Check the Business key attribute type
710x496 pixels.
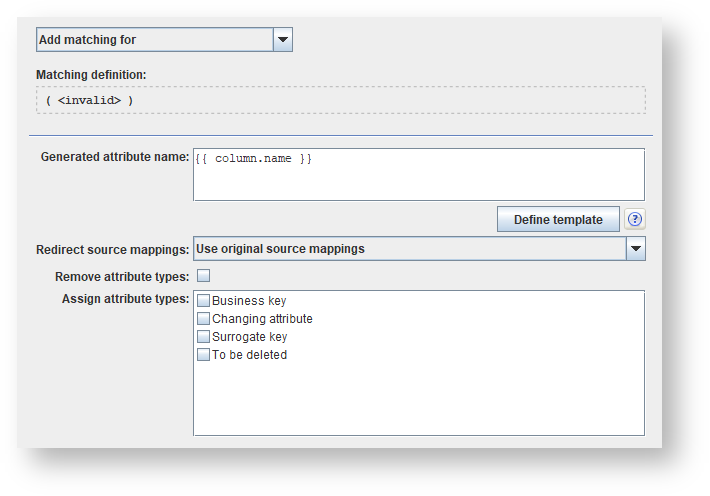[x=204, y=301]
